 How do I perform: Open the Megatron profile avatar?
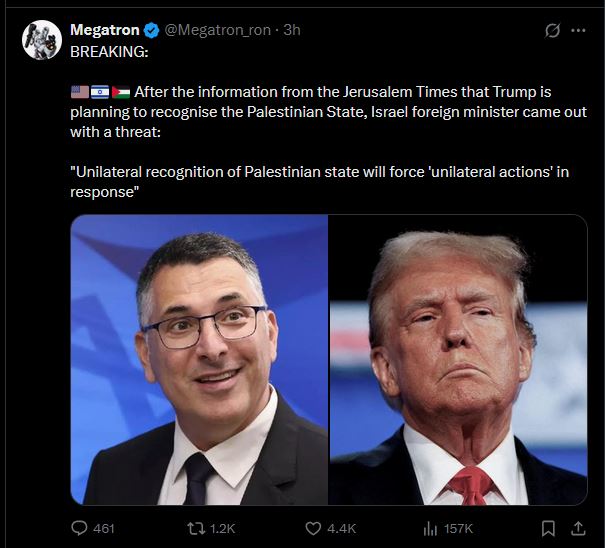click(42, 40)
